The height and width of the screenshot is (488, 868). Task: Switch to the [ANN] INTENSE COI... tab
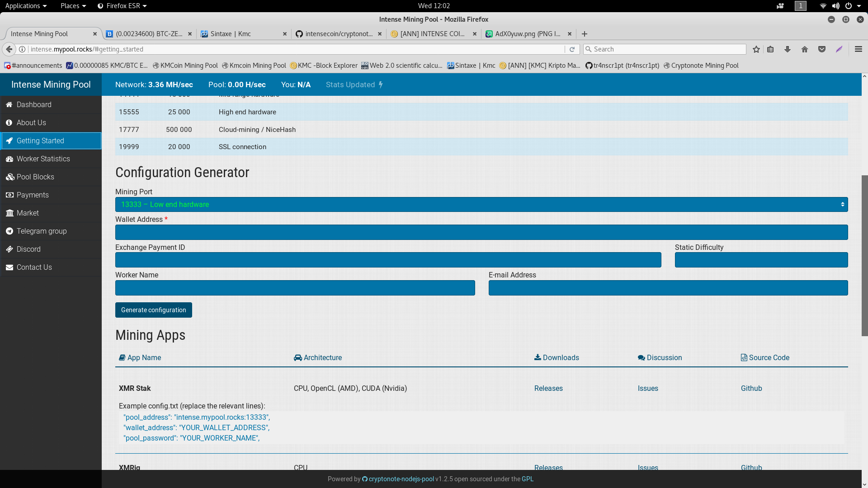434,34
